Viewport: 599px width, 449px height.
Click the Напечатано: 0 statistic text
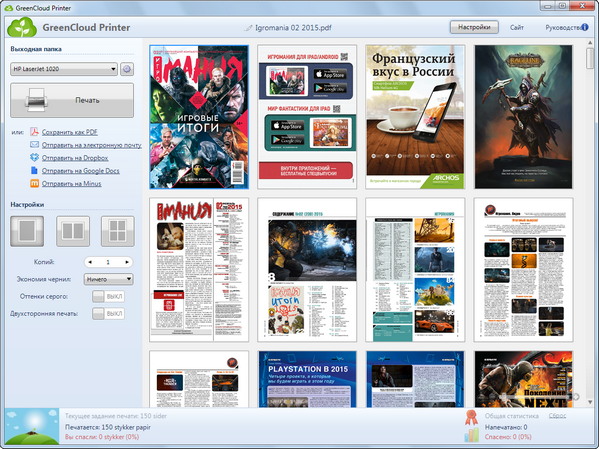tap(506, 427)
